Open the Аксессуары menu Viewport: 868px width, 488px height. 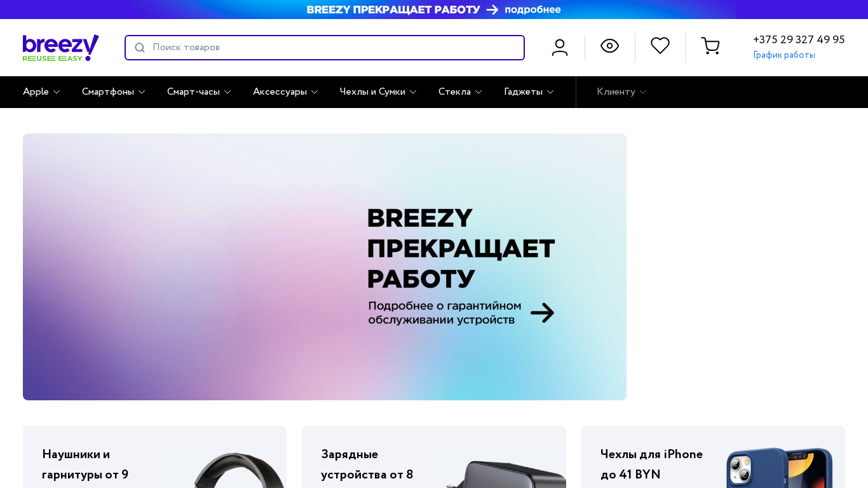coord(285,92)
